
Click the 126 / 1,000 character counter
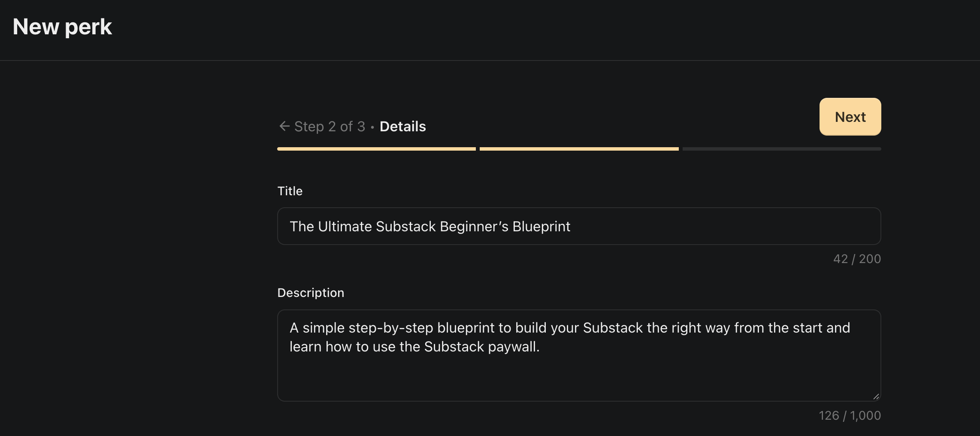click(x=850, y=415)
